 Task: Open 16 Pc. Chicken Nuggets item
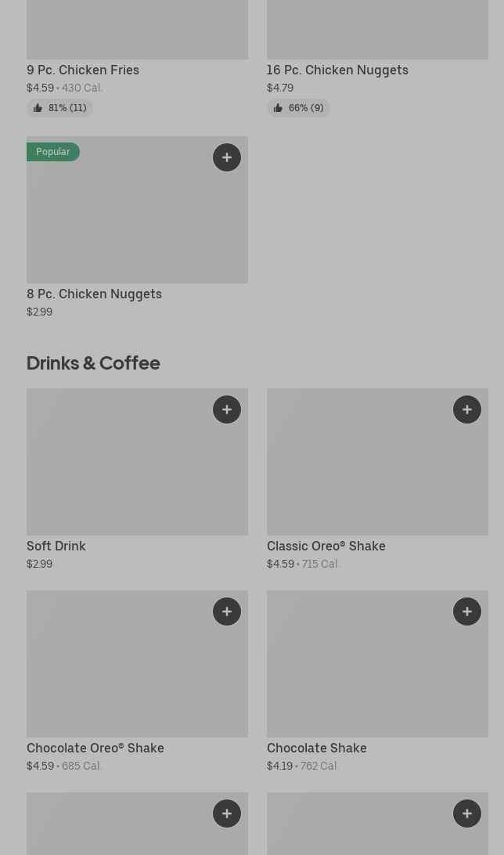tap(337, 70)
